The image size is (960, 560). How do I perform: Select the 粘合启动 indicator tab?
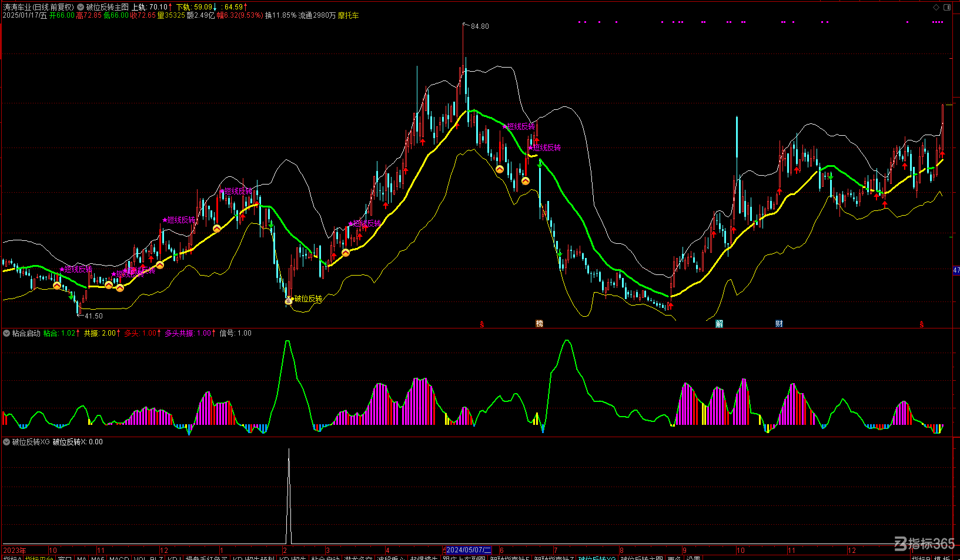coord(325,559)
